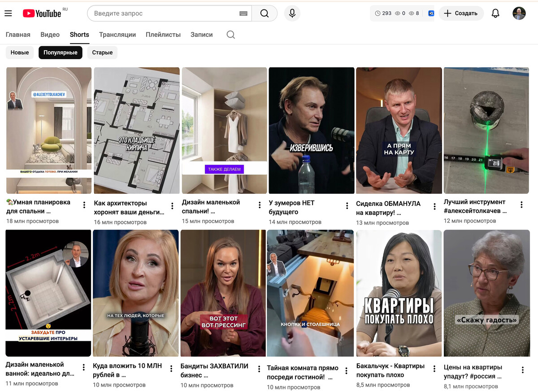Open three-dot menu for 'Бандиты ЗАХВАТИЛИ бизнес'
The width and height of the screenshot is (538, 392).
click(259, 369)
